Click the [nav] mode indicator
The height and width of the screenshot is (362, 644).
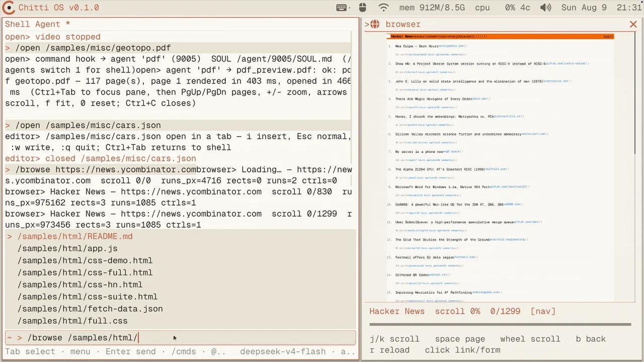(543, 311)
